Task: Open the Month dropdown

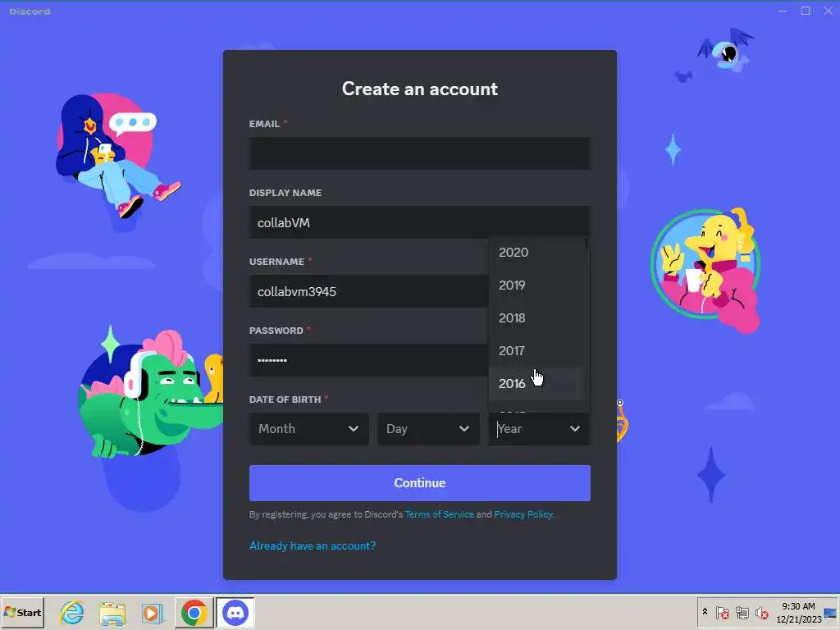Action: [x=308, y=428]
